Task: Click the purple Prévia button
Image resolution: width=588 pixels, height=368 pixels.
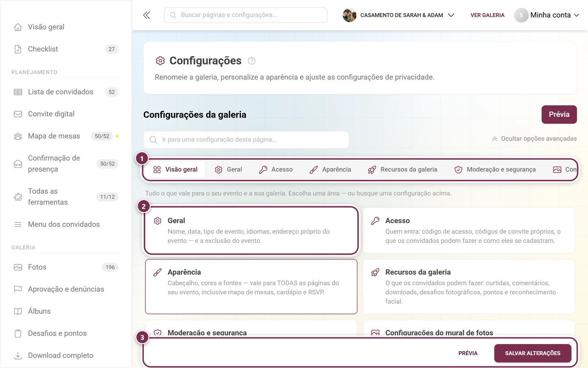Action: tap(559, 114)
